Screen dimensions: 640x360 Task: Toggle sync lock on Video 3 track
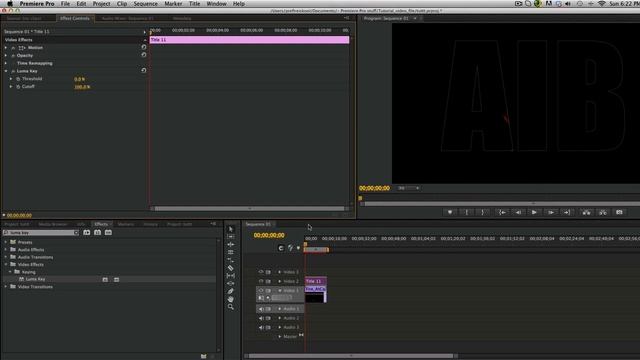click(x=268, y=272)
